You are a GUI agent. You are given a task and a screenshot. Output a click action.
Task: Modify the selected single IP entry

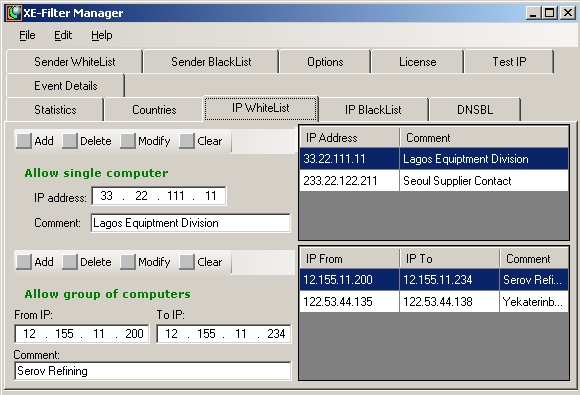145,141
